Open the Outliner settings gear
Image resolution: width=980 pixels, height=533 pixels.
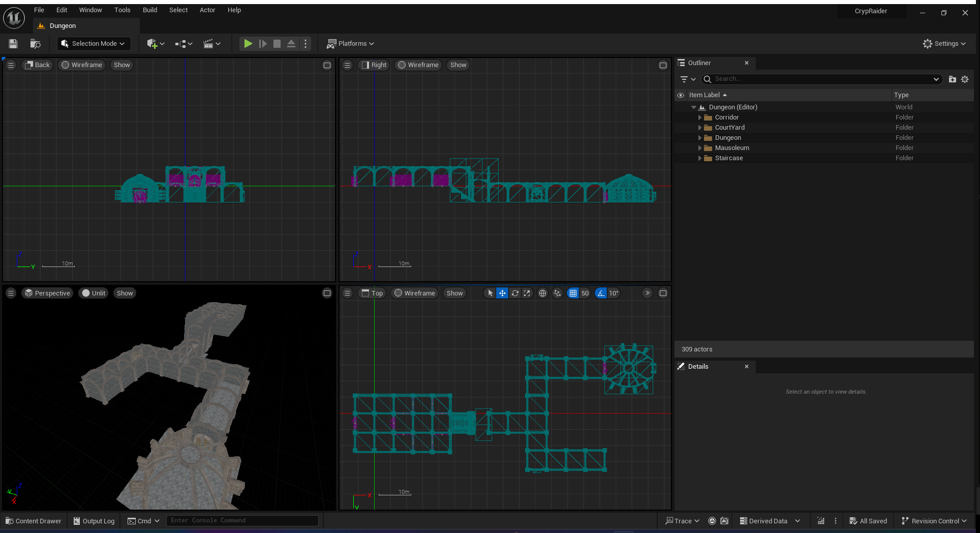965,79
